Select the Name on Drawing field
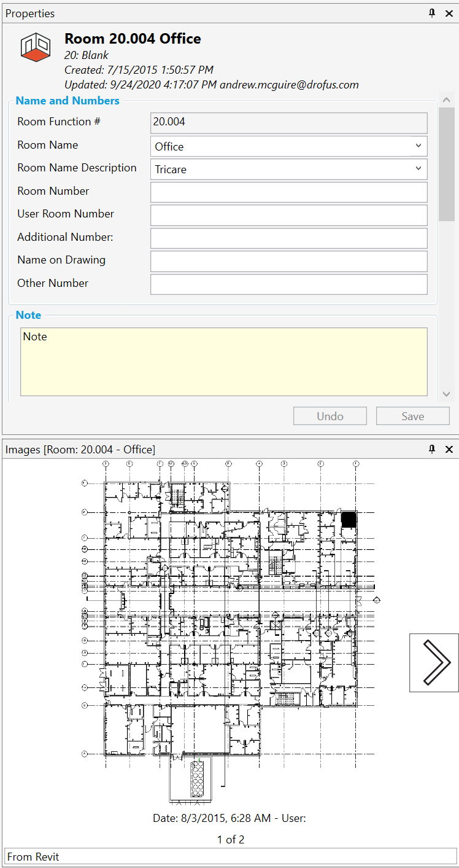The width and height of the screenshot is (459, 868). tap(288, 261)
